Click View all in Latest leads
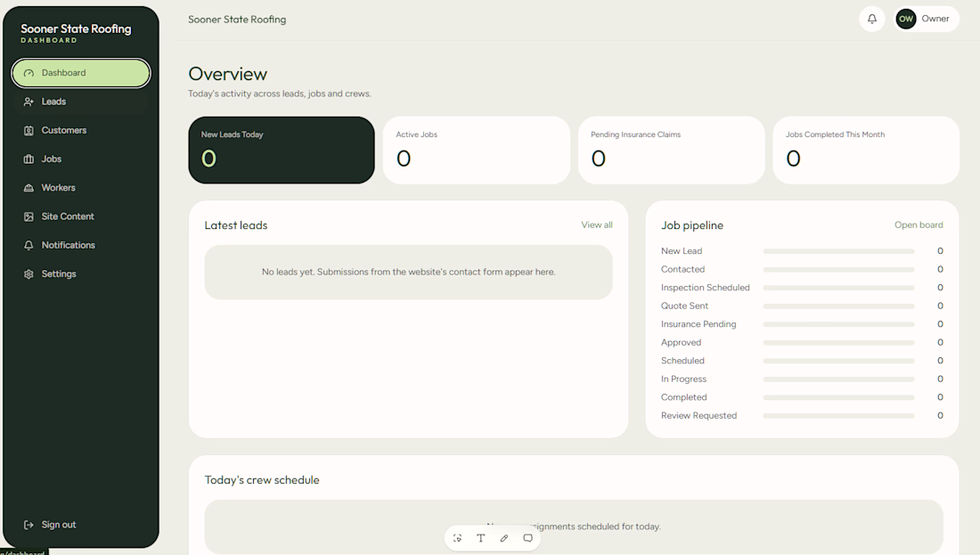The image size is (980, 555). (x=597, y=225)
